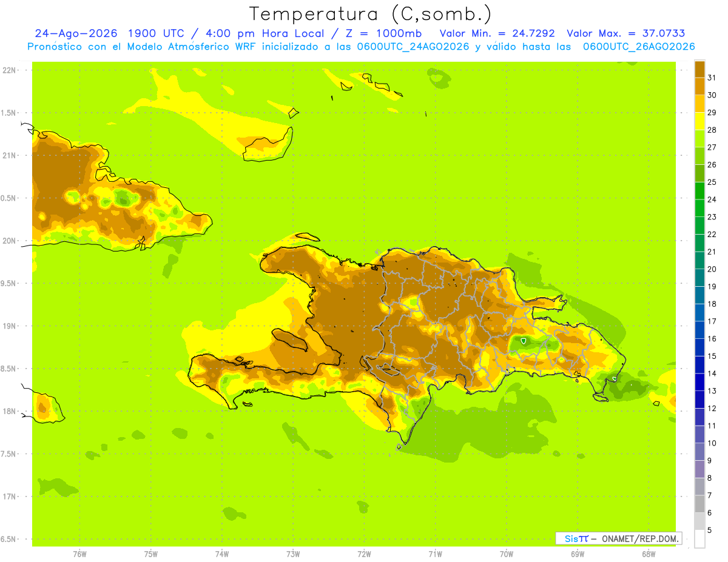Click the 74W longitude axis label
This screenshot has width=728, height=562.
click(222, 554)
